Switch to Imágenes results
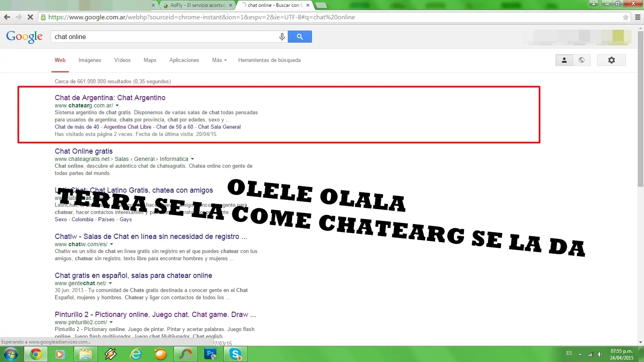 pos(90,60)
